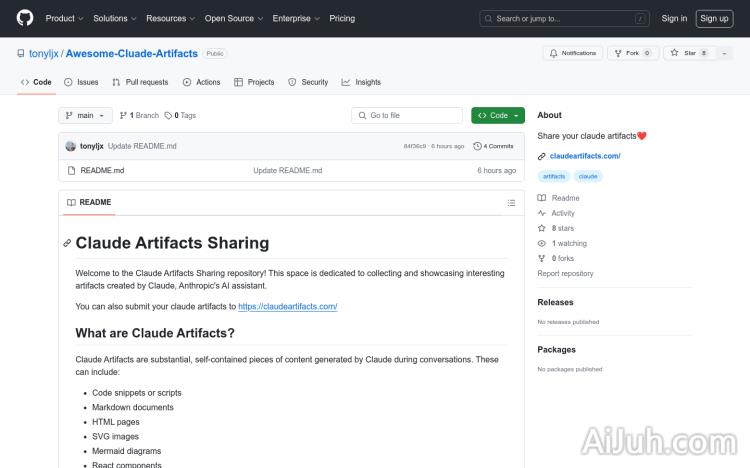Open the Enterprise dropdown
The height and width of the screenshot is (468, 750).
click(x=296, y=18)
